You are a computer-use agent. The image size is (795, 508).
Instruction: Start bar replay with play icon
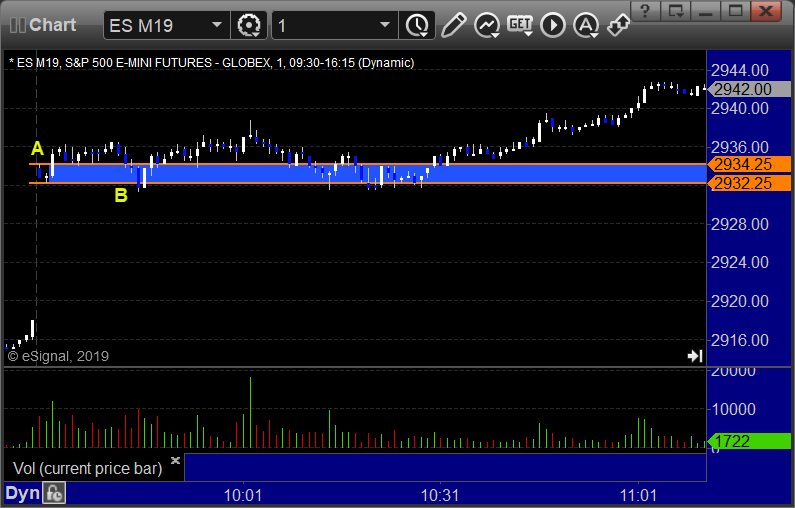pyautogui.click(x=553, y=25)
